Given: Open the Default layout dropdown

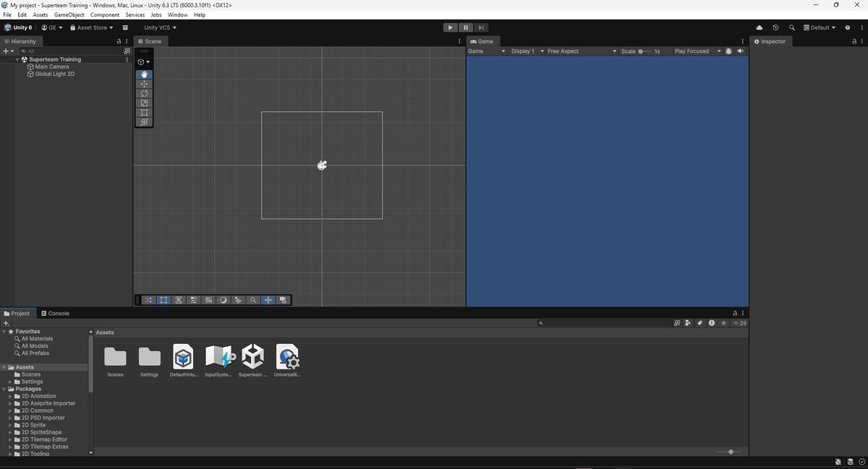Looking at the screenshot, I should point(820,27).
